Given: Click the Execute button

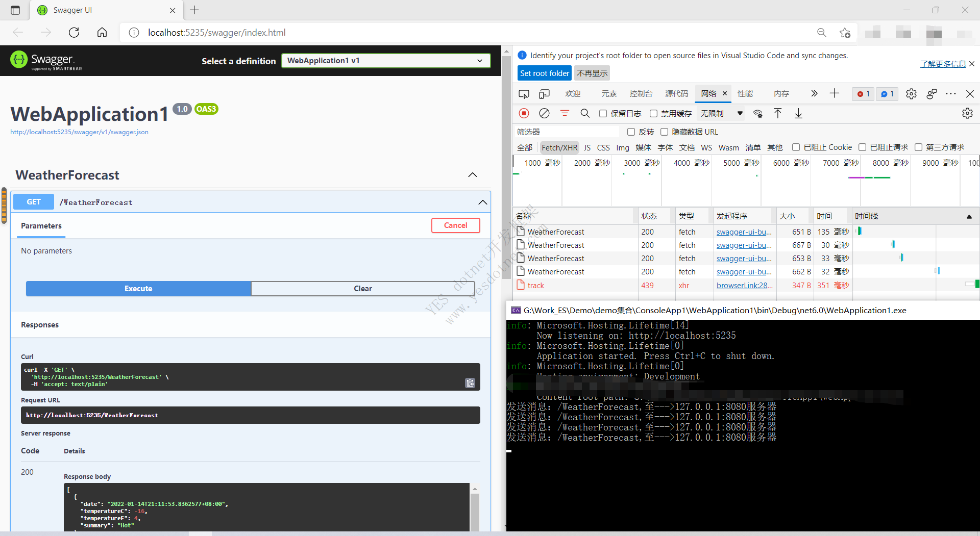Looking at the screenshot, I should [x=138, y=289].
